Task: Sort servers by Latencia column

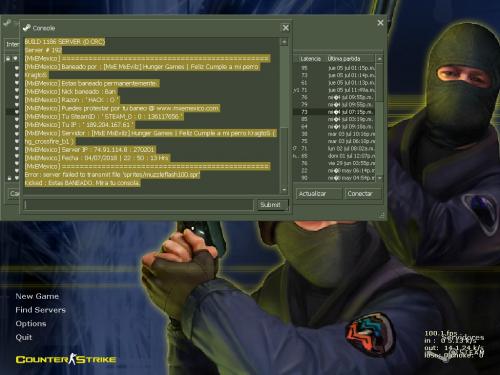Action: click(310, 59)
